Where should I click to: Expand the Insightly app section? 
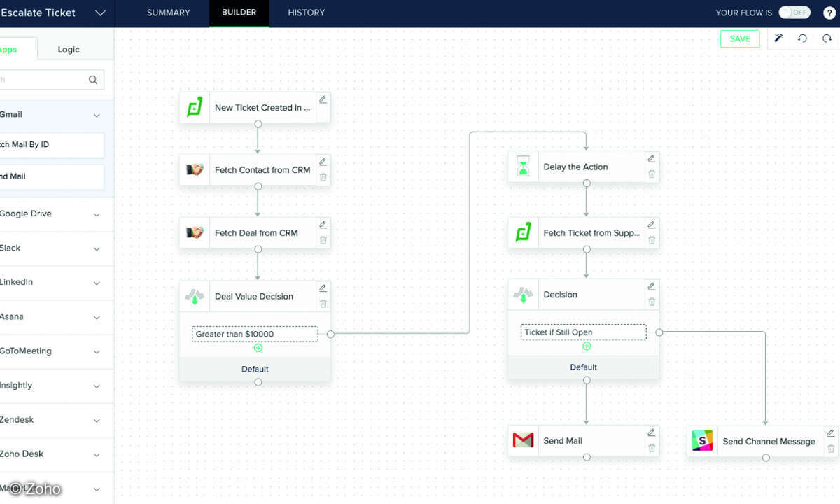(x=97, y=386)
